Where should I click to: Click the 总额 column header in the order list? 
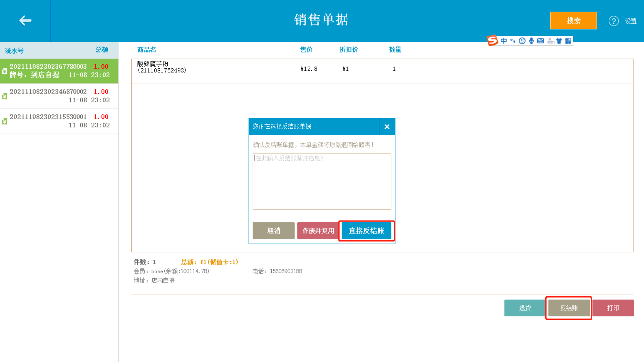[102, 50]
